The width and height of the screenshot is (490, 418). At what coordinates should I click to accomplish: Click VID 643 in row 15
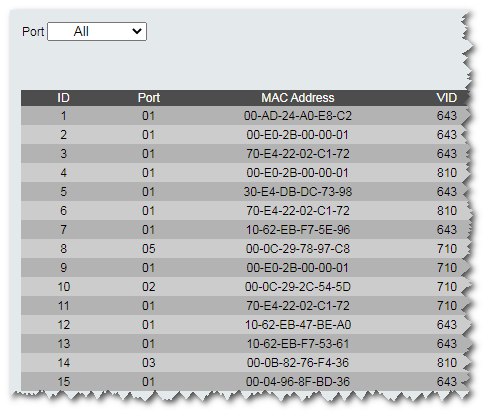point(447,382)
